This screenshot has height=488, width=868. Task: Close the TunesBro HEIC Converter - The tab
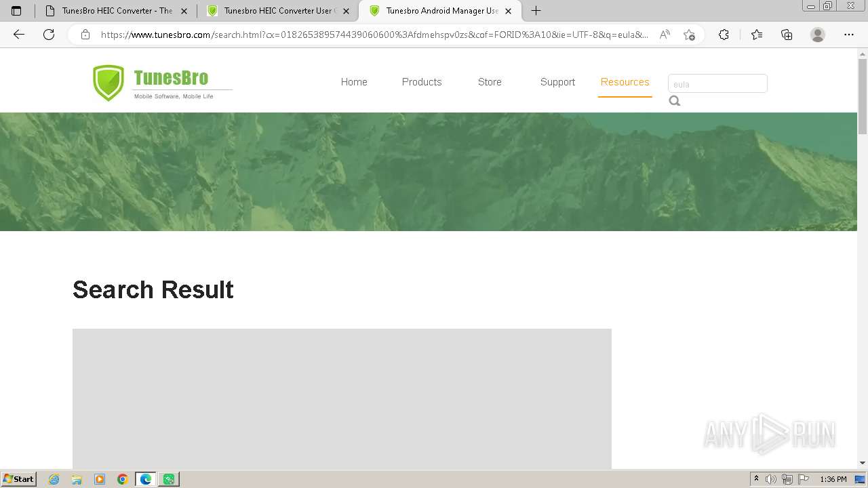[x=184, y=11]
